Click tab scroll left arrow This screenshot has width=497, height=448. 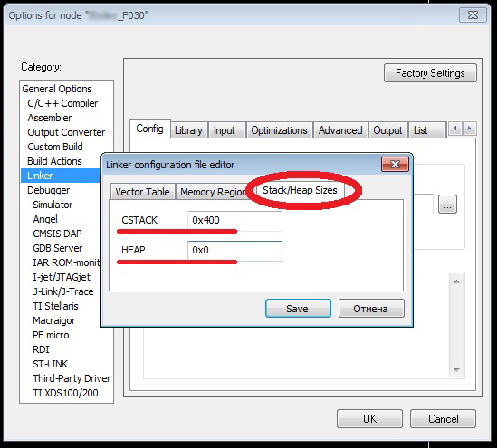tap(455, 129)
